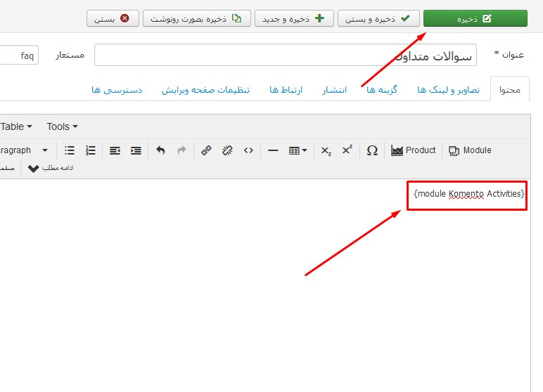This screenshot has height=392, width=543.
Task: Open the گزینه ها options tab
Action: 382,90
